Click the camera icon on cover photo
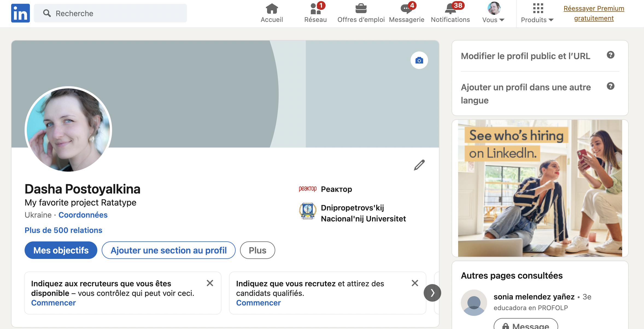This screenshot has width=644, height=329. click(x=419, y=60)
